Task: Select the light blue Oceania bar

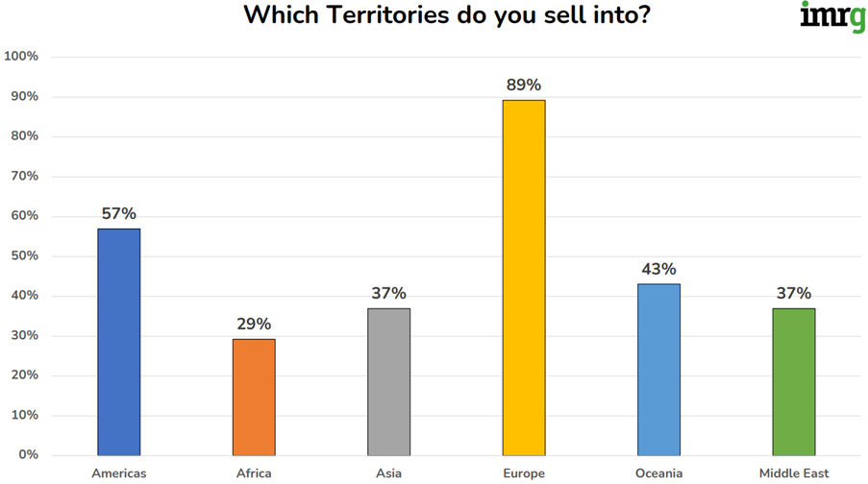Action: click(658, 369)
